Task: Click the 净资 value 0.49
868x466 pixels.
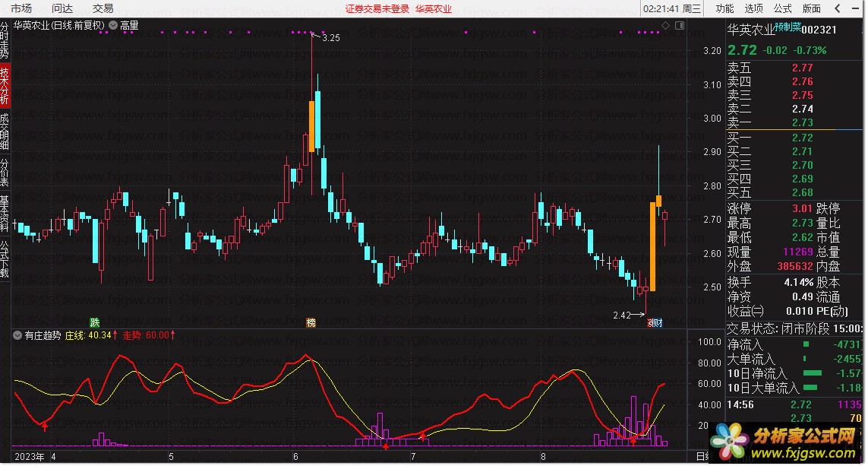Action: point(802,297)
